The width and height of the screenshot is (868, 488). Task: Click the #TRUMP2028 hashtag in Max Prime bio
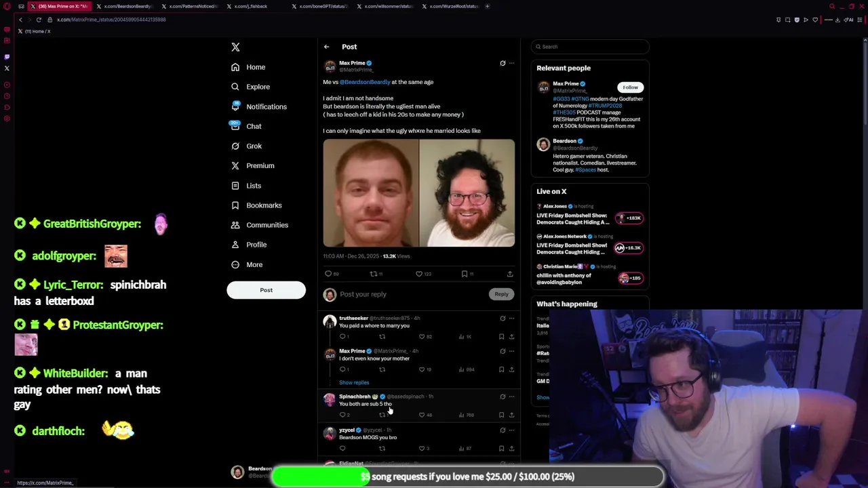(x=605, y=106)
